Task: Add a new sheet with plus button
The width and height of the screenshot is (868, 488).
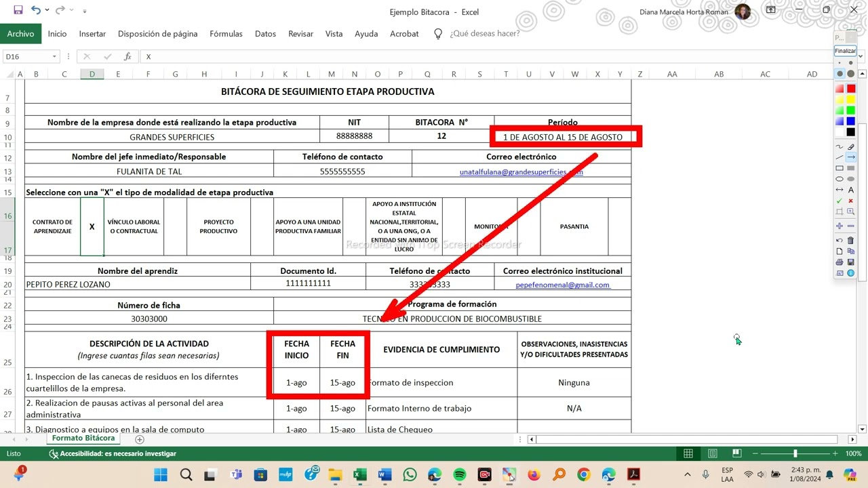Action: 140,439
